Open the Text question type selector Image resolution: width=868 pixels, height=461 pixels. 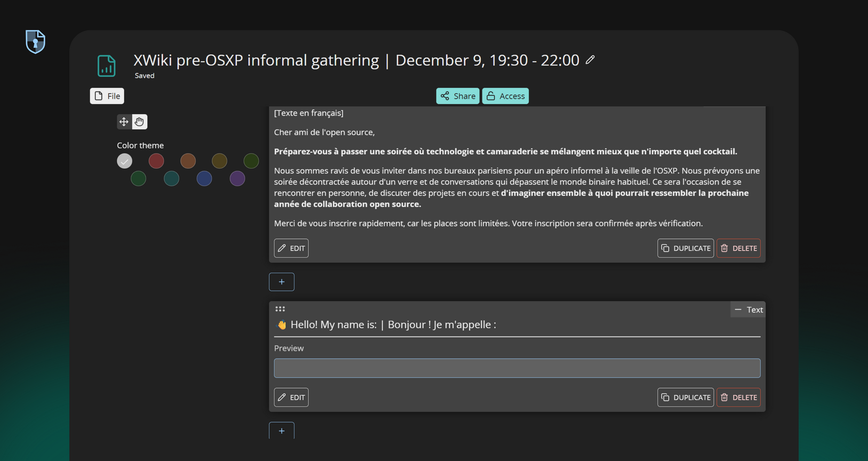[x=748, y=309]
